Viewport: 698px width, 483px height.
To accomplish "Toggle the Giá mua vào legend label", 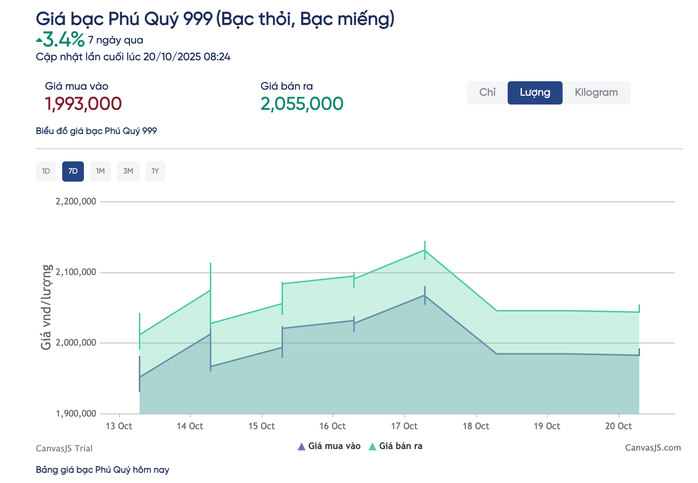I will coord(334,446).
